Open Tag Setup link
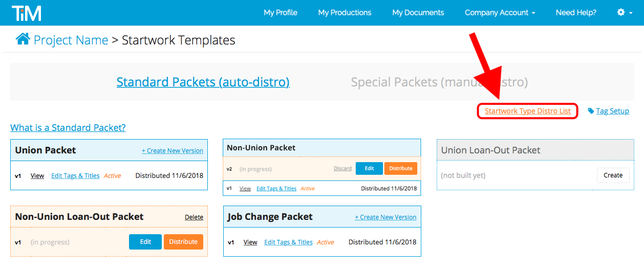 (x=612, y=111)
